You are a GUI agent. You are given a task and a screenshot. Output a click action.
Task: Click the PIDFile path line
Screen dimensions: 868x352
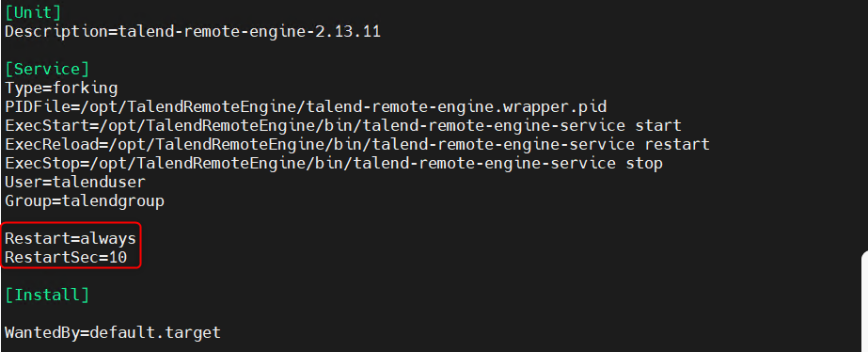[306, 106]
